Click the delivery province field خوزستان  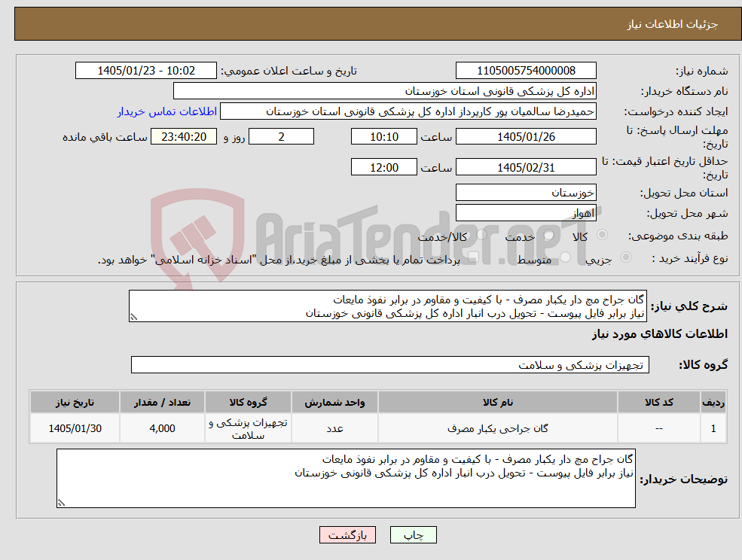(x=526, y=193)
